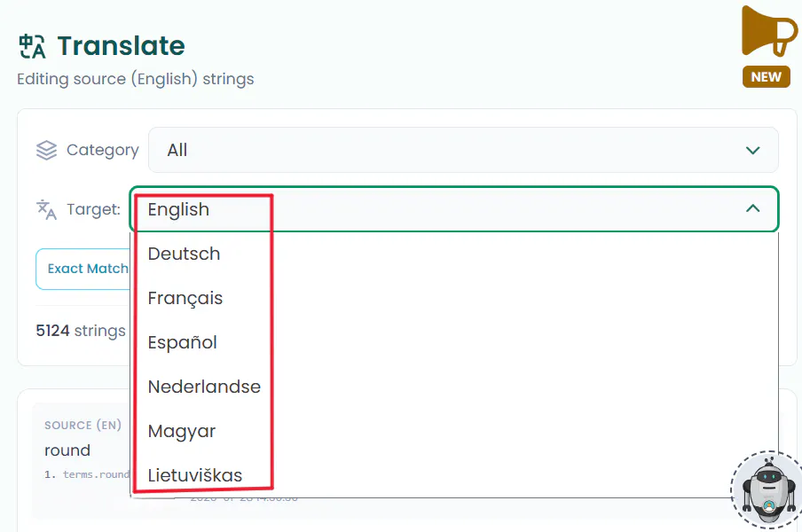Click the NEW badge under the megaphone
The image size is (802, 532).
tap(767, 77)
